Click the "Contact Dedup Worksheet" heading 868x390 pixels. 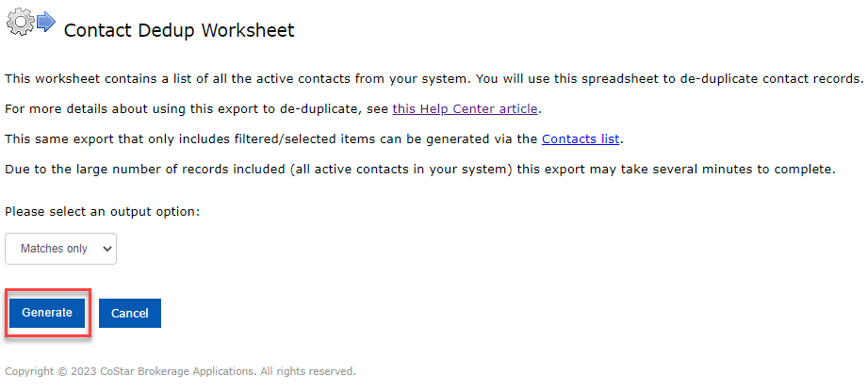[x=179, y=30]
